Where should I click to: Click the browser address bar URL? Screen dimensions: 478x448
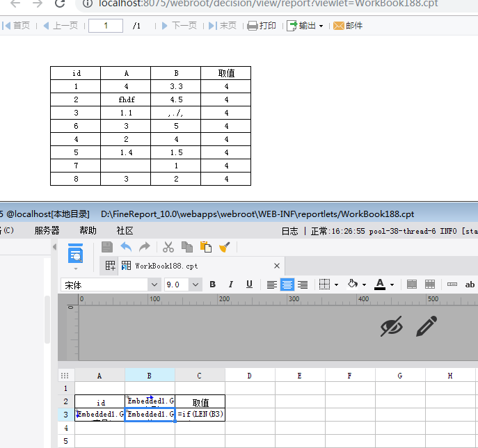(x=269, y=3)
